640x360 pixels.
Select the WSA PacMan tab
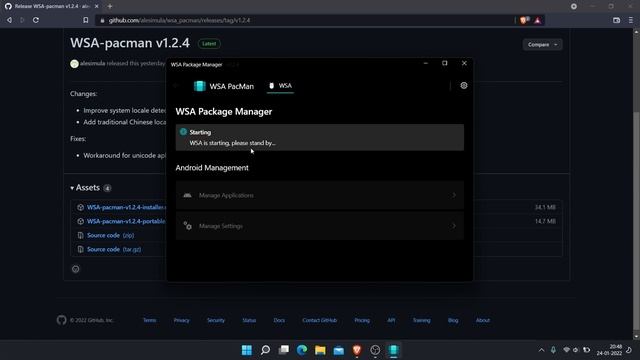[x=224, y=86]
